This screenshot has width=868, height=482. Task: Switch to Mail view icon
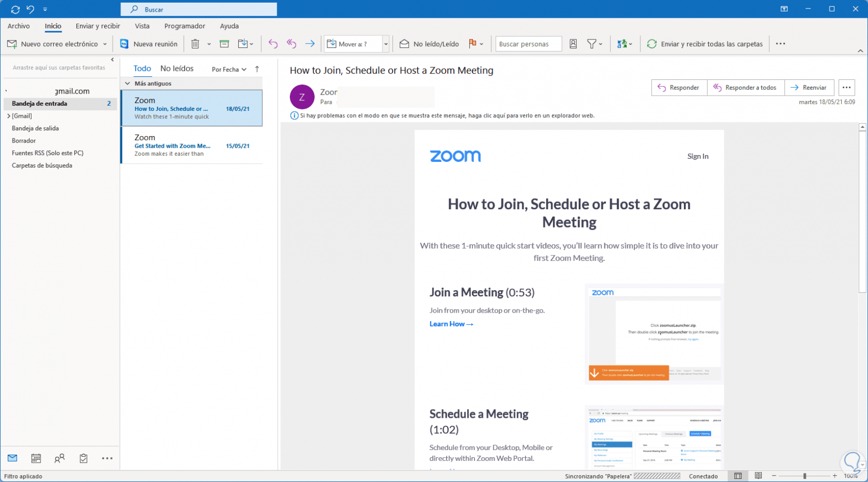(13, 458)
